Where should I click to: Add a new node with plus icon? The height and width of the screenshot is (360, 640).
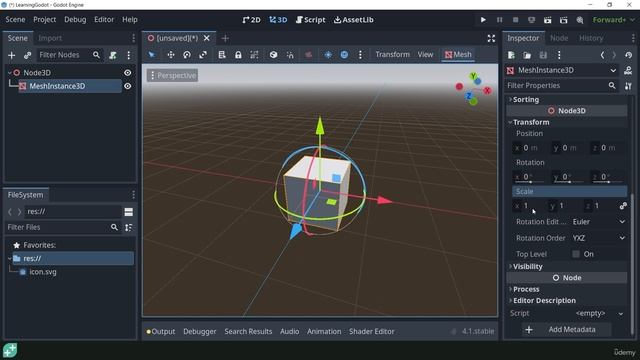(x=11, y=55)
